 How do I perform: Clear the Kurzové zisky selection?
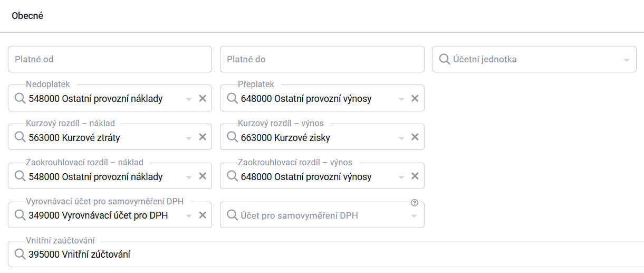tap(415, 137)
